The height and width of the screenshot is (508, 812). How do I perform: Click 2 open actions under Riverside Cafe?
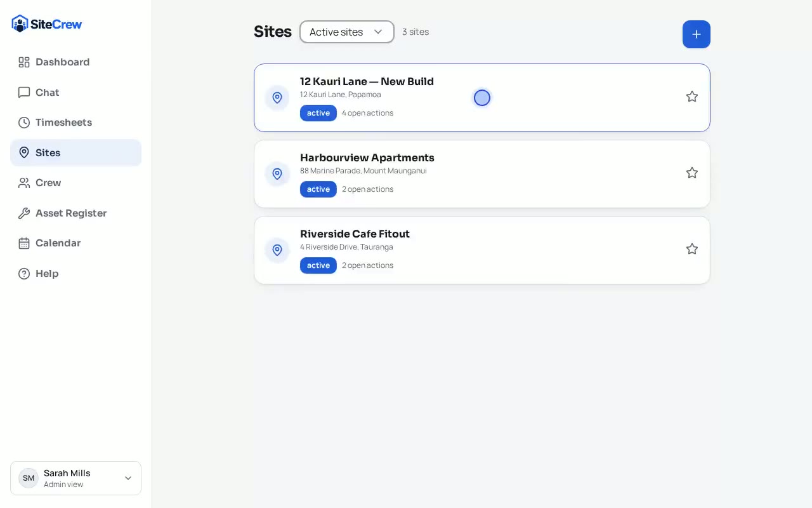pos(367,265)
